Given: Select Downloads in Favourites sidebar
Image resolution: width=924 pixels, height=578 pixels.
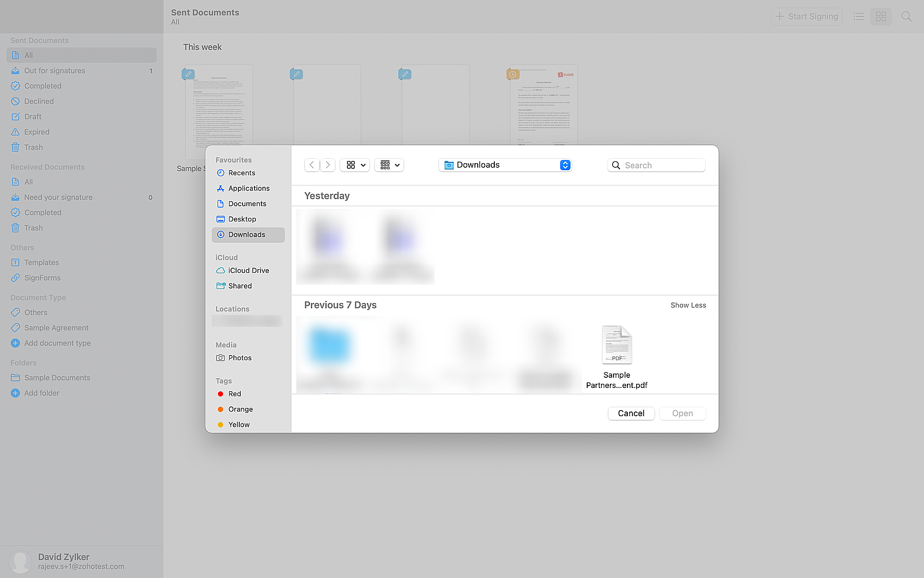Looking at the screenshot, I should pyautogui.click(x=247, y=234).
